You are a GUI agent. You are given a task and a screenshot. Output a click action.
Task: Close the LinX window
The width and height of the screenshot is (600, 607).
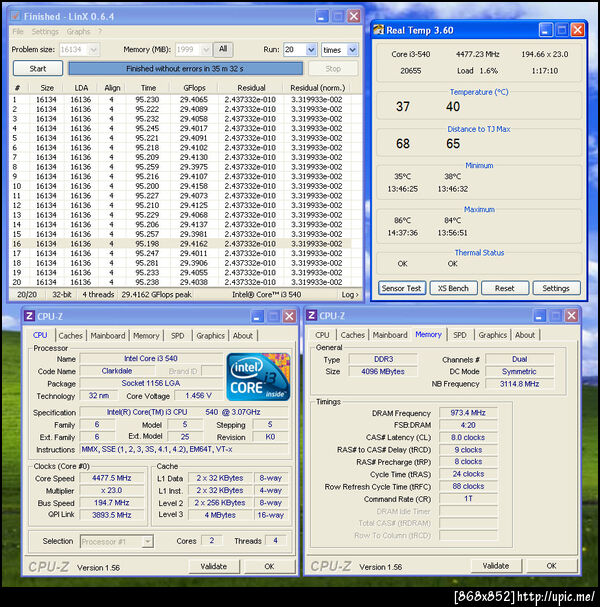353,16
